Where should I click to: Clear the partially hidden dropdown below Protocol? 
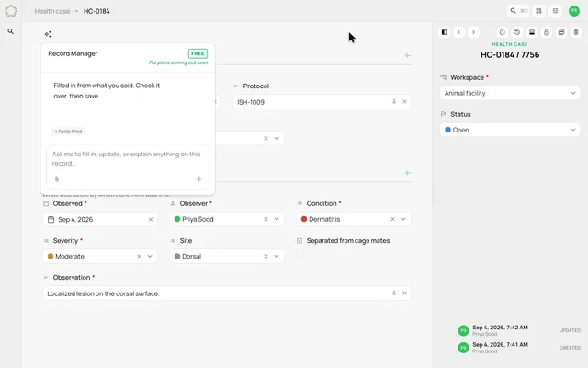pyautogui.click(x=266, y=138)
